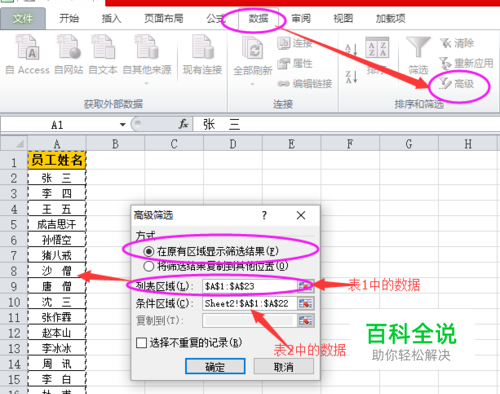
Task: Toggle the 筛选 filter funnel
Action: click(418, 55)
